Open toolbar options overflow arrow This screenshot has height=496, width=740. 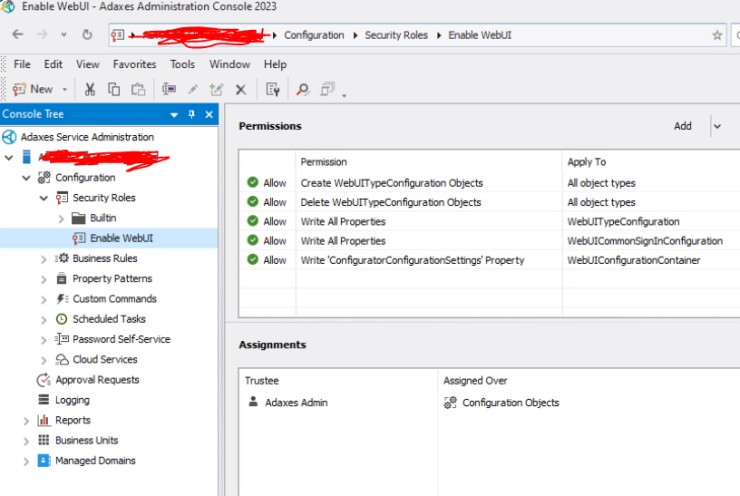click(x=344, y=95)
